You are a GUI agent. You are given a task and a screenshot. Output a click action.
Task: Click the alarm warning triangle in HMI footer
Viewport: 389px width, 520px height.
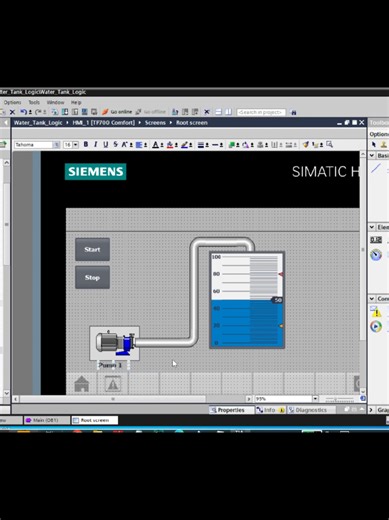click(113, 384)
